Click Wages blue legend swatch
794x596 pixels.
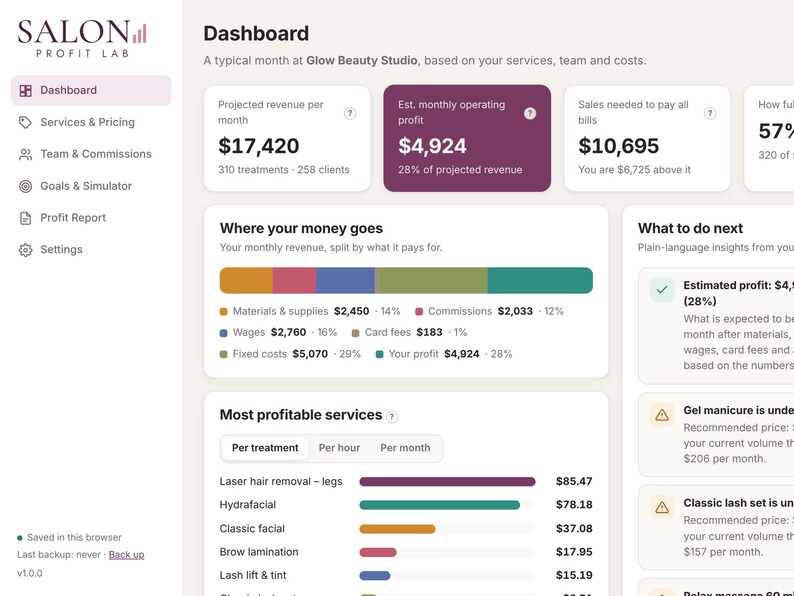point(223,333)
